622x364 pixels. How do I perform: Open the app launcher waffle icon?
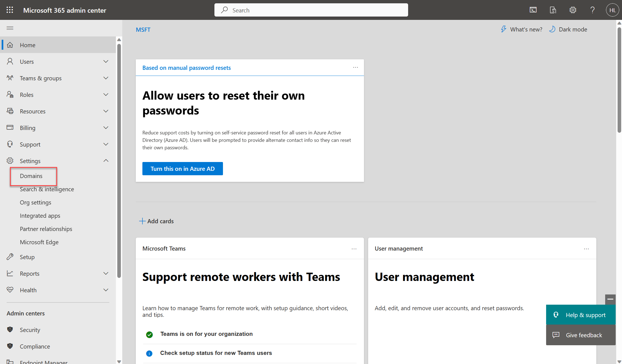(x=9, y=10)
